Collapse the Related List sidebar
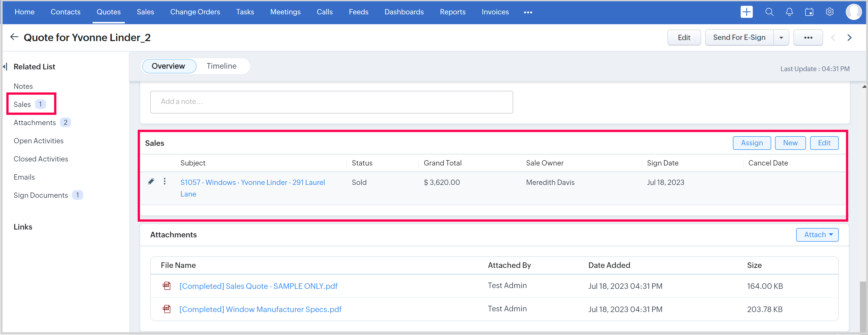 click(5, 66)
